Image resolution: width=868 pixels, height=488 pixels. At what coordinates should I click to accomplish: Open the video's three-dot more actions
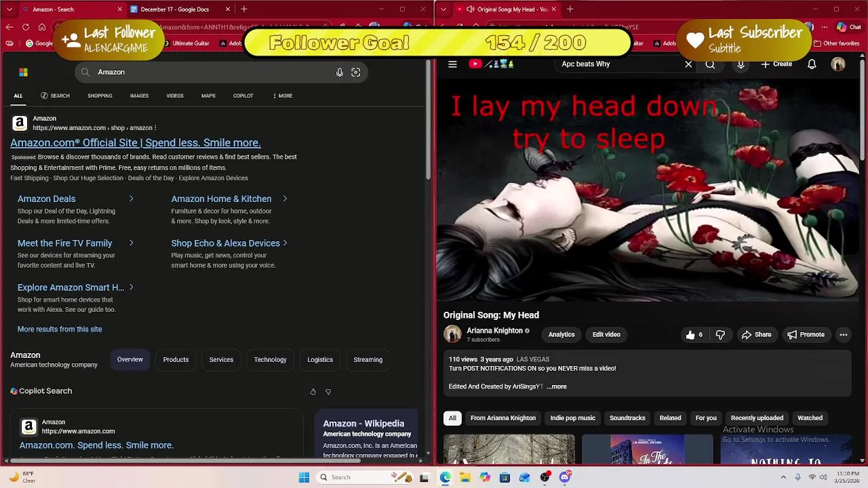point(844,335)
